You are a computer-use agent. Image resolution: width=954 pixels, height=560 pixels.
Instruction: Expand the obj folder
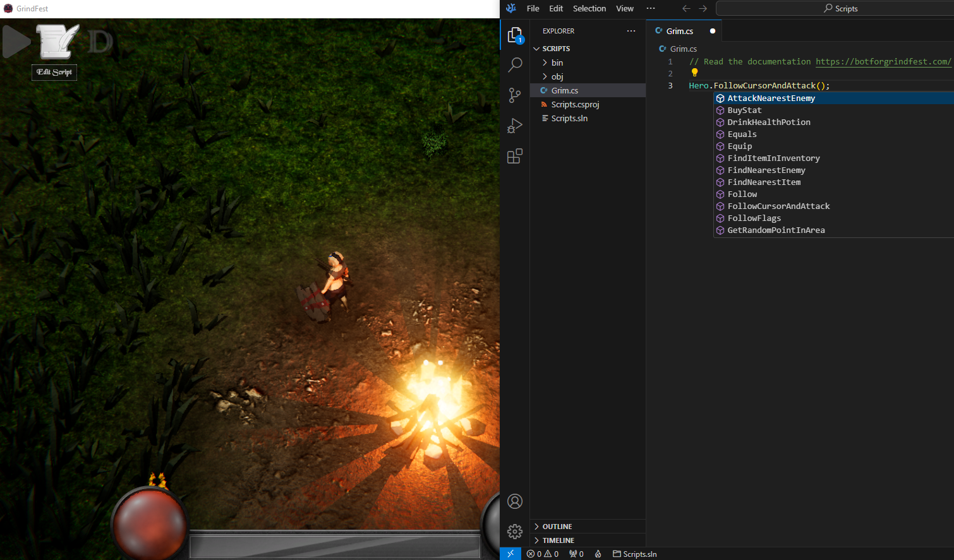tap(588, 76)
